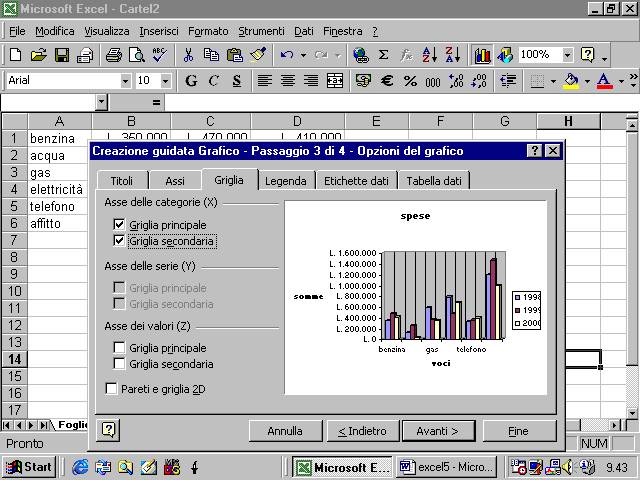
Task: Click the Print icon in toolbar
Action: click(113, 55)
